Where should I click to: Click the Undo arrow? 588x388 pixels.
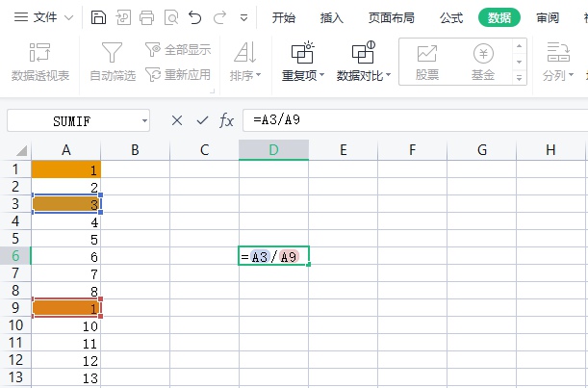click(195, 17)
